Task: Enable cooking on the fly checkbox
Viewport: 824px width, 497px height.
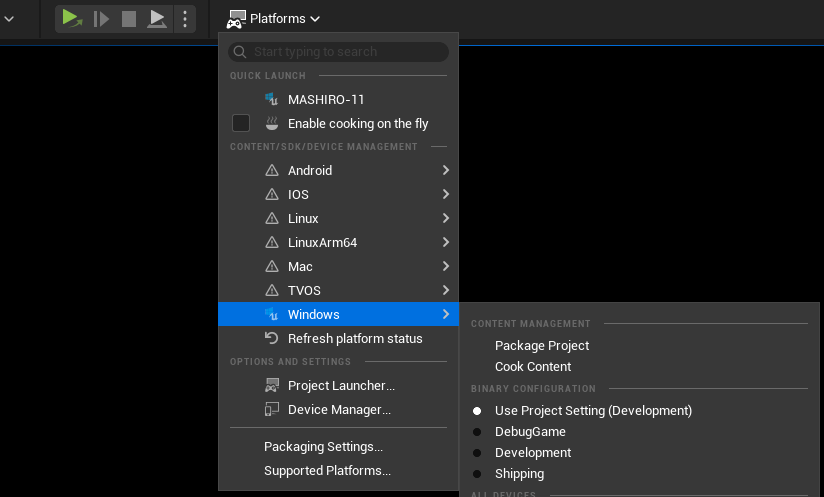Action: 241,123
